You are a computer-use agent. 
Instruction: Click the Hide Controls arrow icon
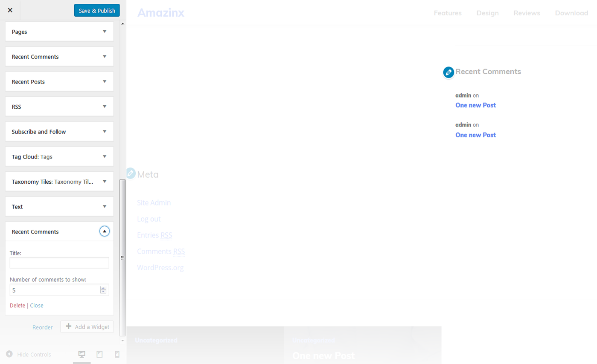9,354
